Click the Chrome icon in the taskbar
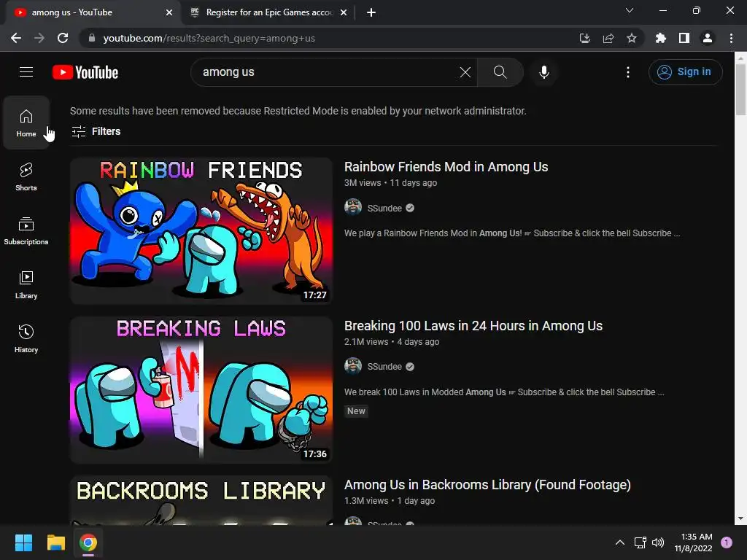 (x=88, y=542)
